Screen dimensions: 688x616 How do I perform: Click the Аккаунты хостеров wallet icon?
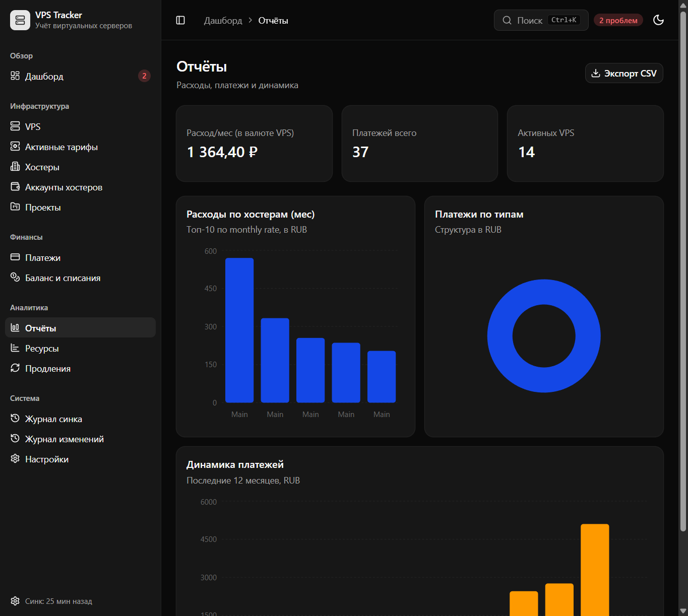point(15,186)
